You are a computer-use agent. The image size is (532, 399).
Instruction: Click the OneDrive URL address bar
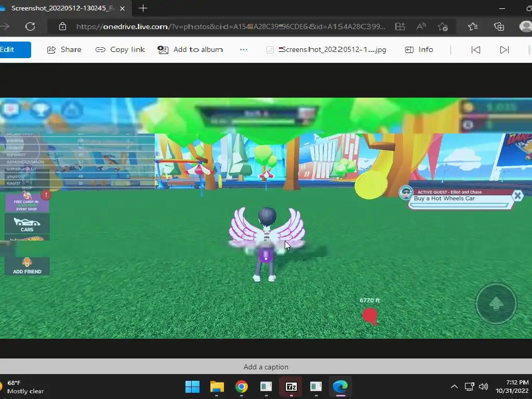pyautogui.click(x=230, y=26)
